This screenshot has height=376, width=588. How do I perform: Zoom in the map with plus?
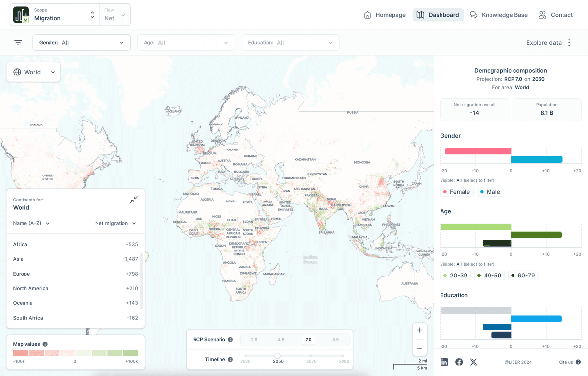click(x=419, y=330)
